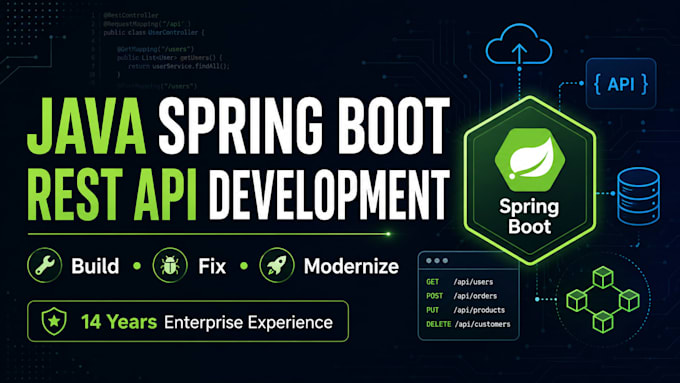Click the word "JAVA" in the headline
This screenshot has height=383, width=680.
click(x=86, y=126)
